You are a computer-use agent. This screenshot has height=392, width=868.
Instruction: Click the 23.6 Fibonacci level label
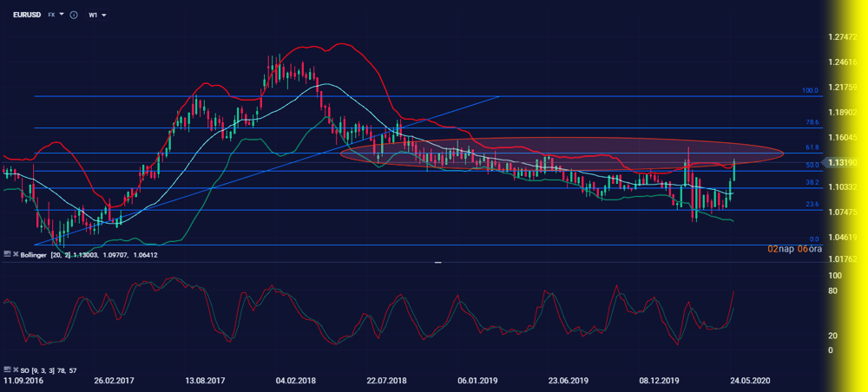point(812,205)
